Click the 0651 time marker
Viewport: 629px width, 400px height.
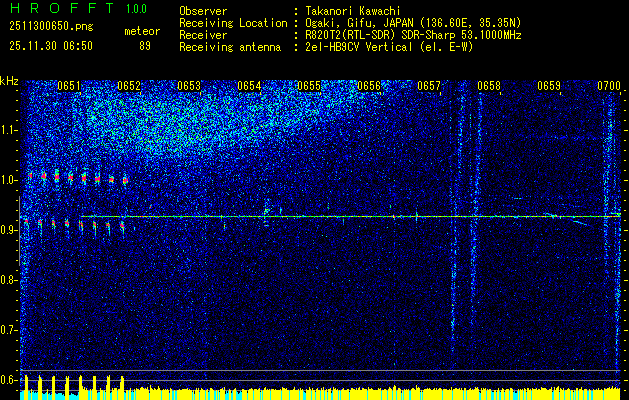click(x=69, y=86)
